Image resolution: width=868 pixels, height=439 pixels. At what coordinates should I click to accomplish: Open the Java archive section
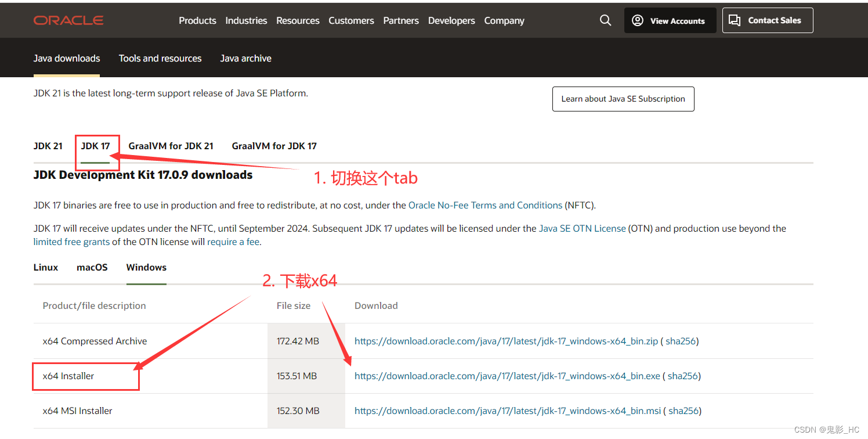[245, 58]
